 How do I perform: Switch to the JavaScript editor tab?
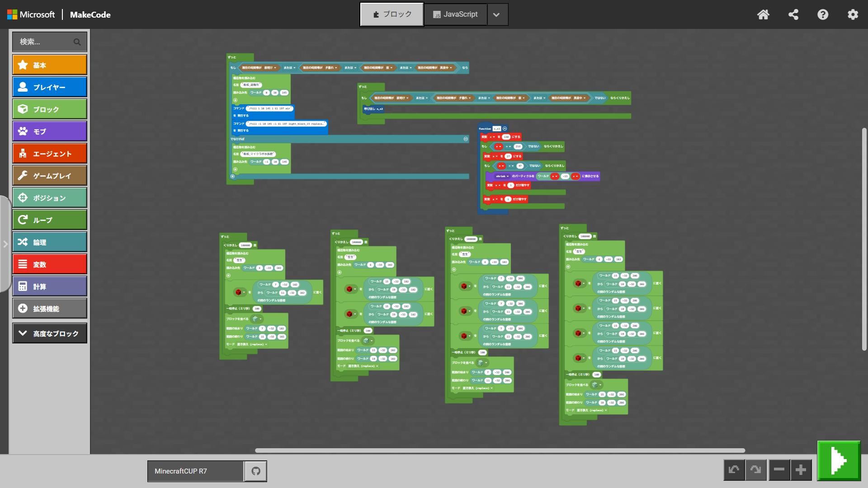click(455, 14)
